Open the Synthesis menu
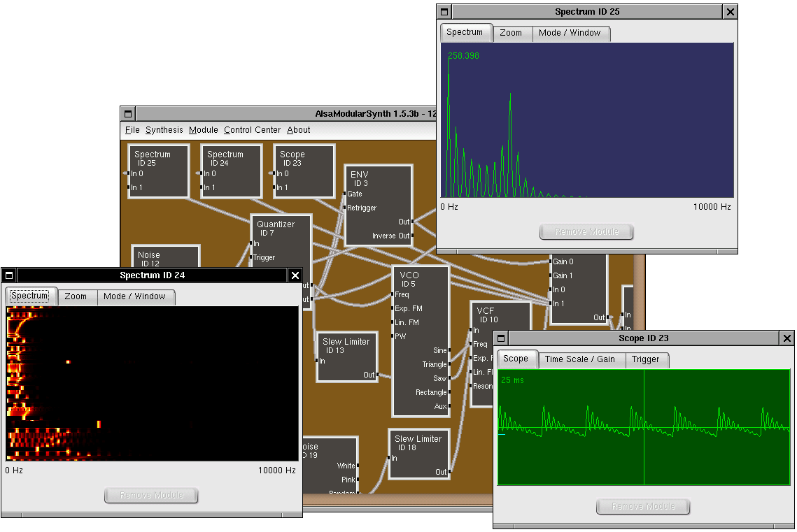Viewport: 797px width, 532px height. tap(164, 130)
